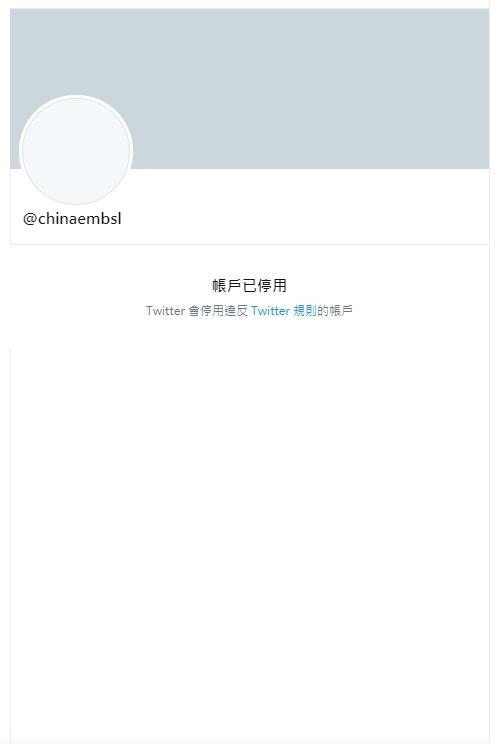Image resolution: width=498 pixels, height=744 pixels.
Task: Click the characters 停用 in the heading
Action: [272, 286]
